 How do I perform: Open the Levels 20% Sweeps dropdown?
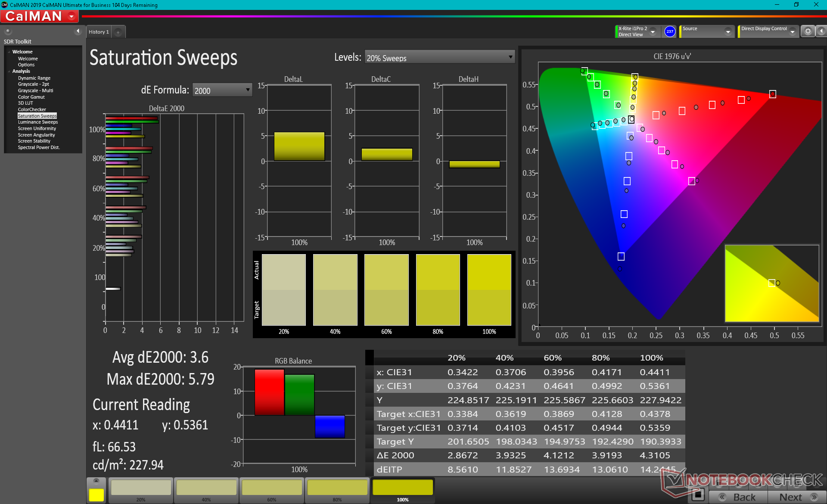click(439, 58)
